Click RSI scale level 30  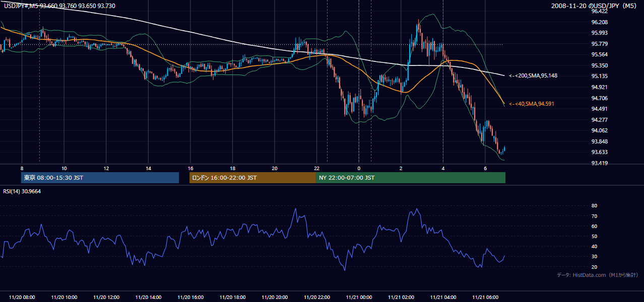(594, 257)
